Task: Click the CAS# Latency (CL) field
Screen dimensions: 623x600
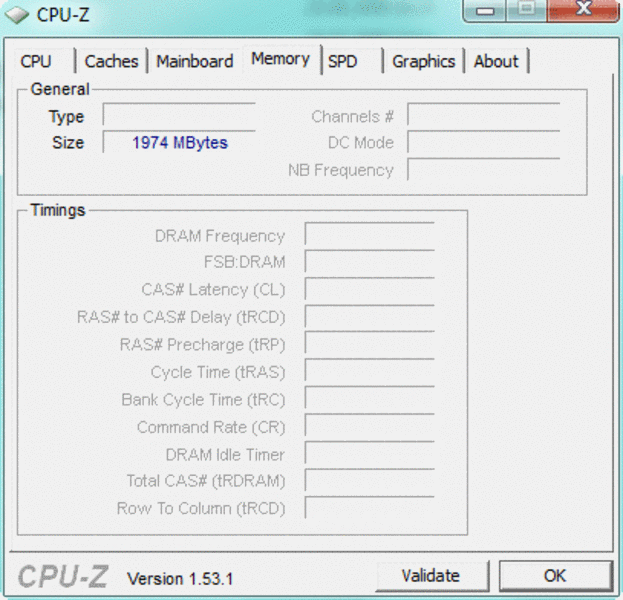Action: click(370, 288)
